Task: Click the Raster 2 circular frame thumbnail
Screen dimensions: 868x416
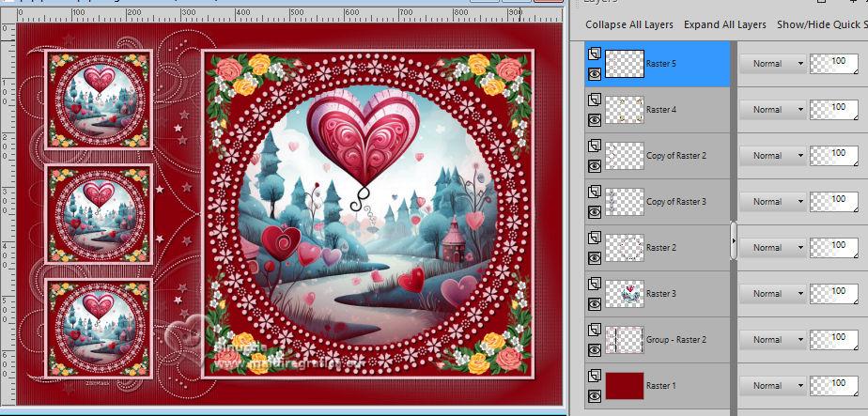Action: point(625,247)
